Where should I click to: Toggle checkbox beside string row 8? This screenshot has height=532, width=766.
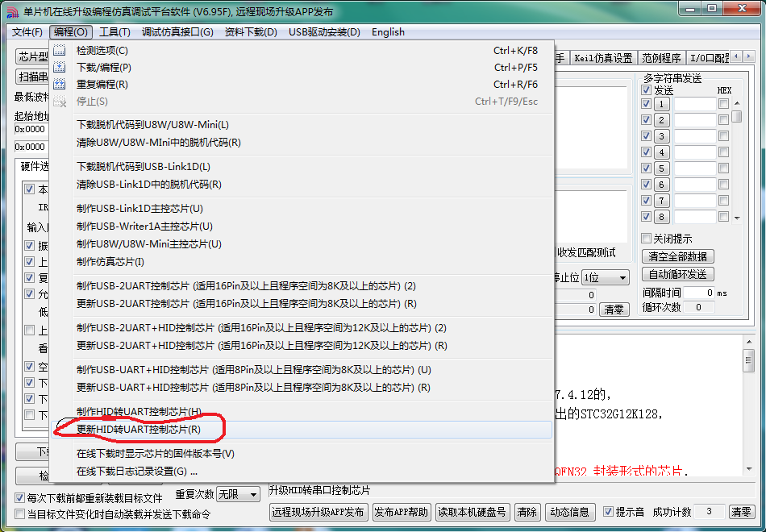click(x=647, y=216)
